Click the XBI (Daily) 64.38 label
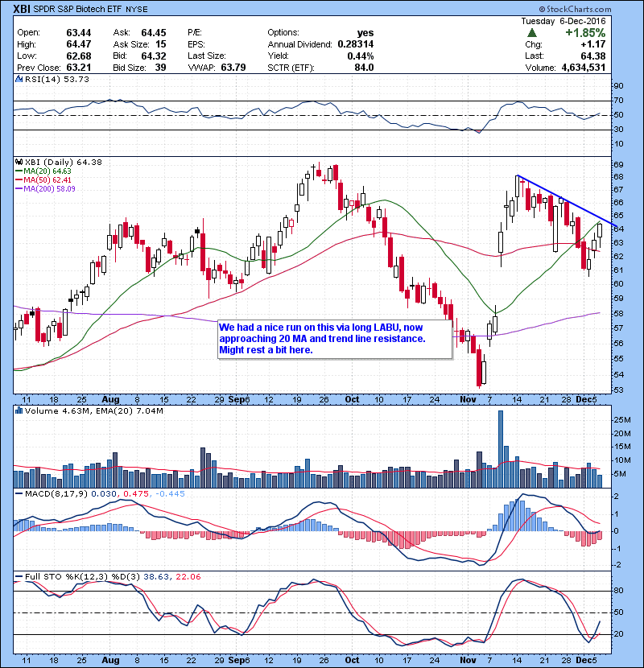 63,163
